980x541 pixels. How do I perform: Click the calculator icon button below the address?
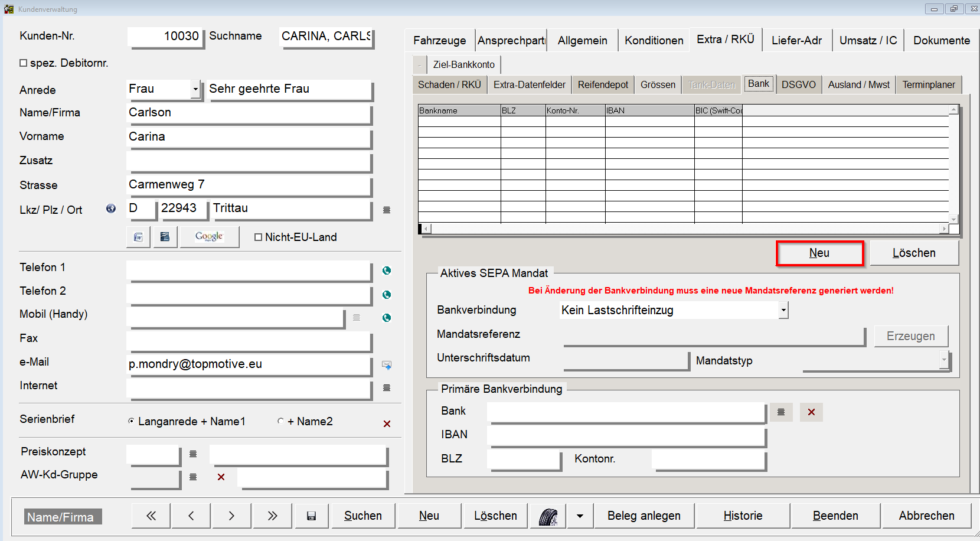165,237
